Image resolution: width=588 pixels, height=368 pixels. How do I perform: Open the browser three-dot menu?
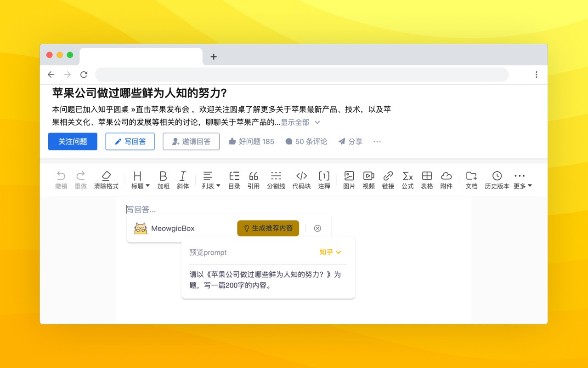click(x=536, y=75)
